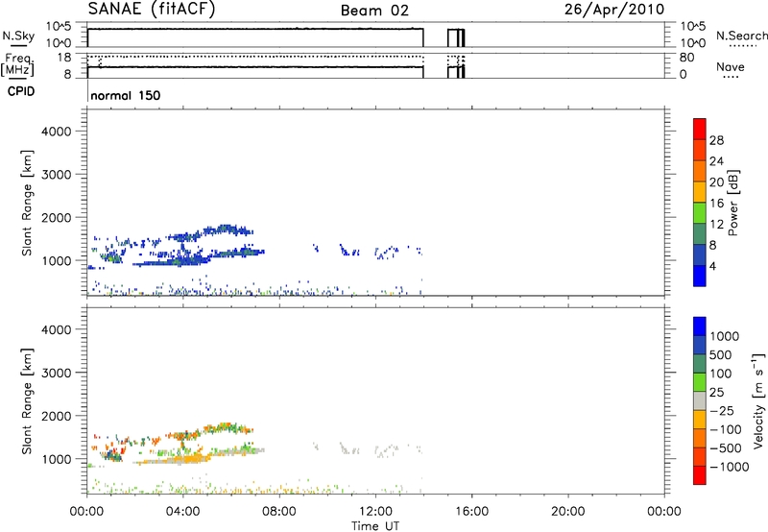
Task: Click the "CPID" label
Action: click(21, 91)
